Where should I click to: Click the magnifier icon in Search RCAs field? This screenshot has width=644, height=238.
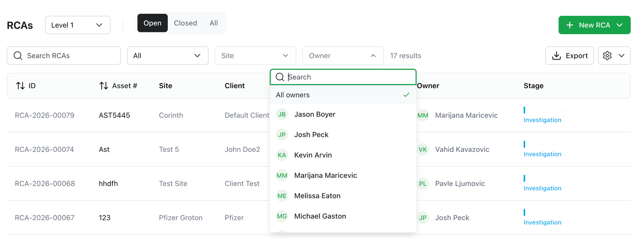point(18,56)
